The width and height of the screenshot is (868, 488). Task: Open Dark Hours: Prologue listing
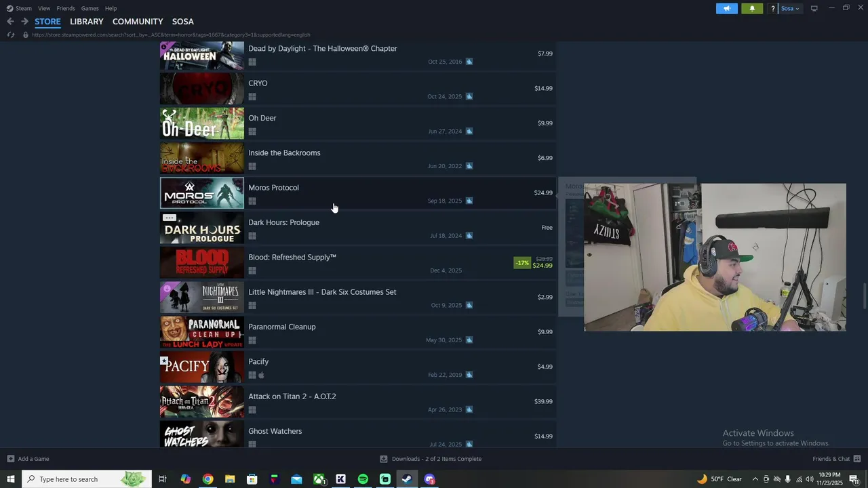[357, 228]
